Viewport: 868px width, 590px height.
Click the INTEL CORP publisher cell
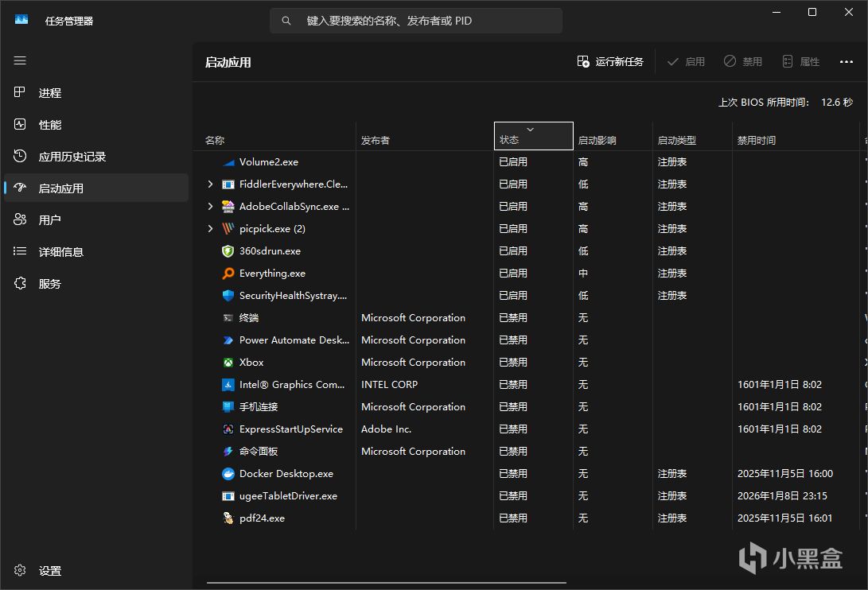[389, 385]
